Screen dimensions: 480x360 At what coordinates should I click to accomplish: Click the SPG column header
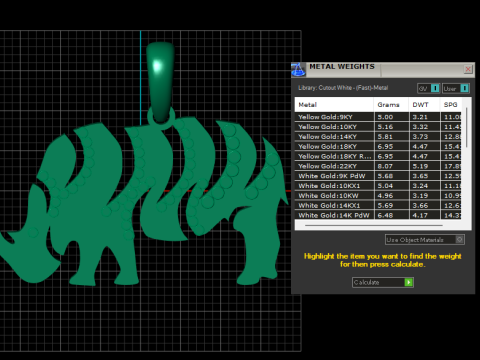click(451, 105)
